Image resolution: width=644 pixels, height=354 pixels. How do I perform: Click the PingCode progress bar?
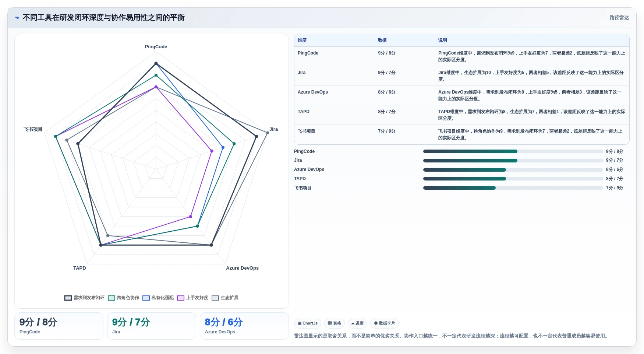coord(513,151)
